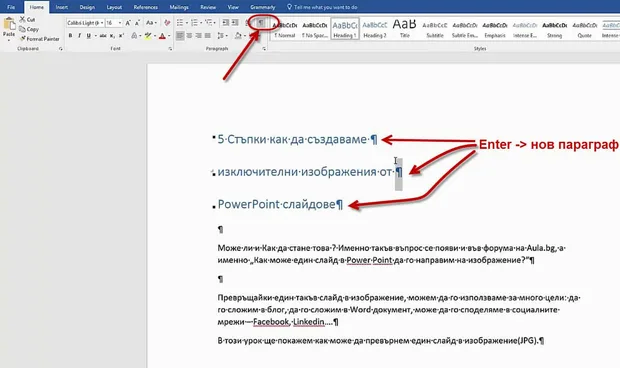
Task: Justify the text
Action: [x=208, y=36]
